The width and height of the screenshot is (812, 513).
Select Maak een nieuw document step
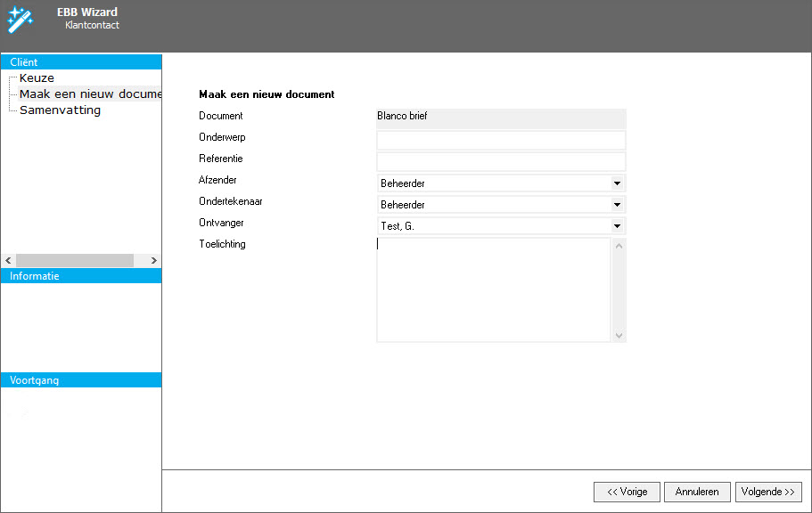pos(89,94)
